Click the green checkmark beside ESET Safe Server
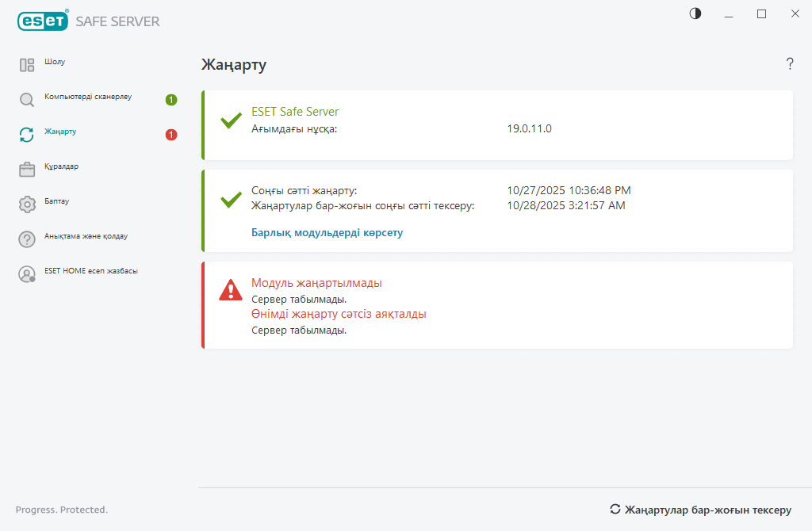The height and width of the screenshot is (531, 812). pyautogui.click(x=231, y=121)
